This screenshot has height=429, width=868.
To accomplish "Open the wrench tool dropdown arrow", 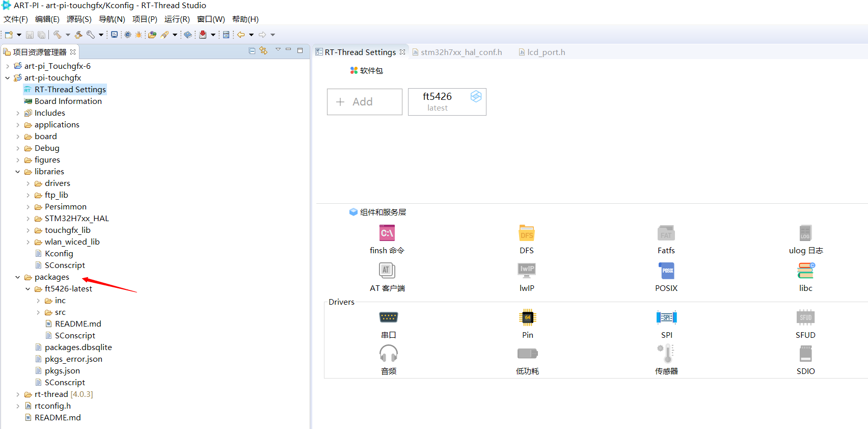I will coord(101,35).
